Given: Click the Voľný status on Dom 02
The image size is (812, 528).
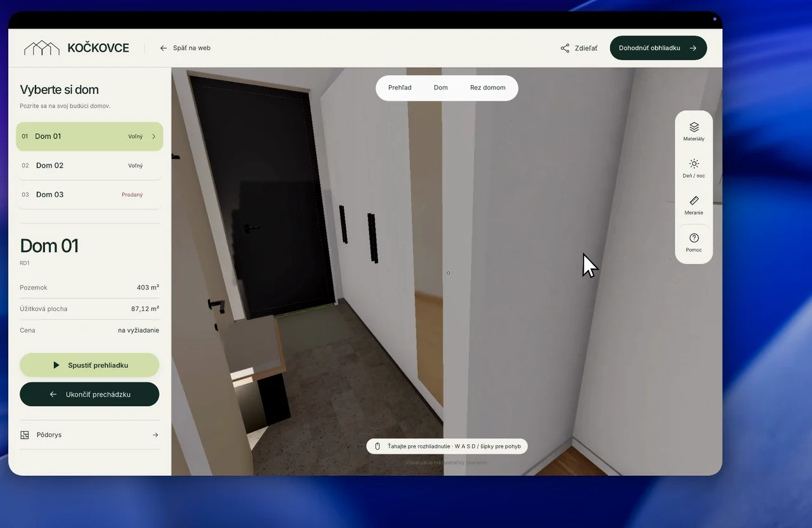Looking at the screenshot, I should pos(135,166).
